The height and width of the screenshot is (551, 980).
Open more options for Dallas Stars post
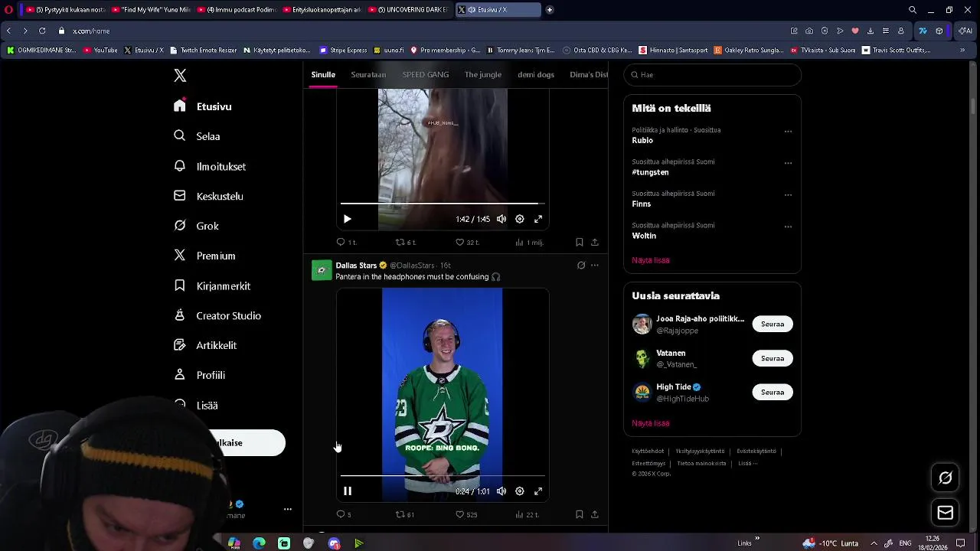(595, 266)
